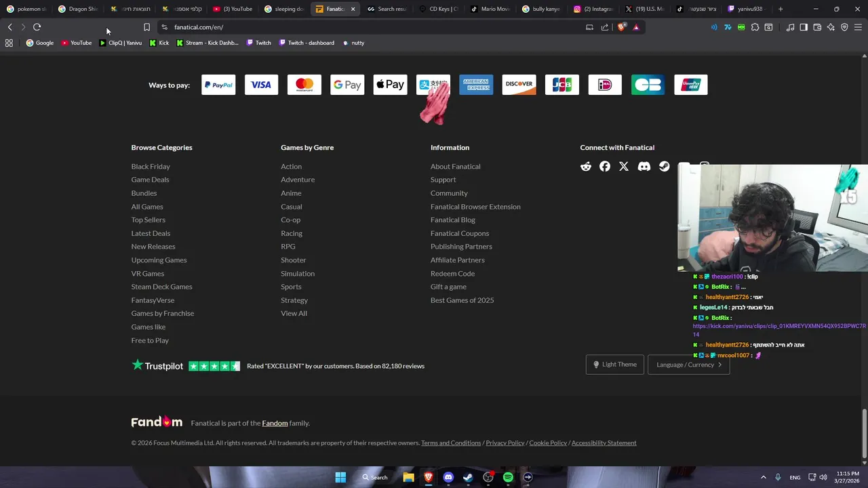868x488 pixels.
Task: Open Fanatical's Discord icon
Action: click(x=644, y=167)
